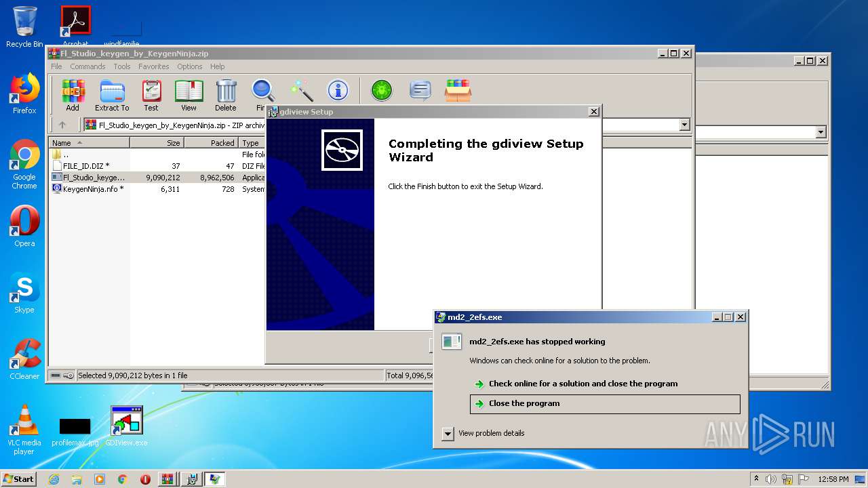The image size is (868, 488).
Task: Click the Add toolbar icon in WinRAR
Action: click(x=73, y=95)
